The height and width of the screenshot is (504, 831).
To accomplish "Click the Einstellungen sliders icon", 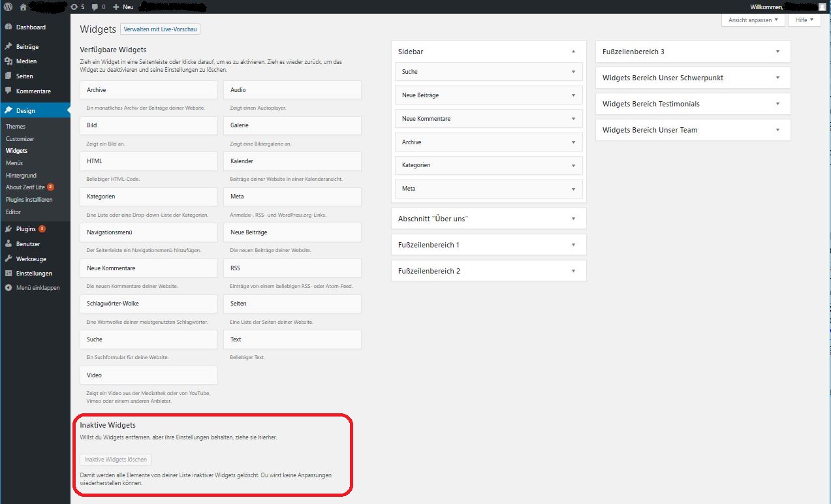I will click(8, 274).
